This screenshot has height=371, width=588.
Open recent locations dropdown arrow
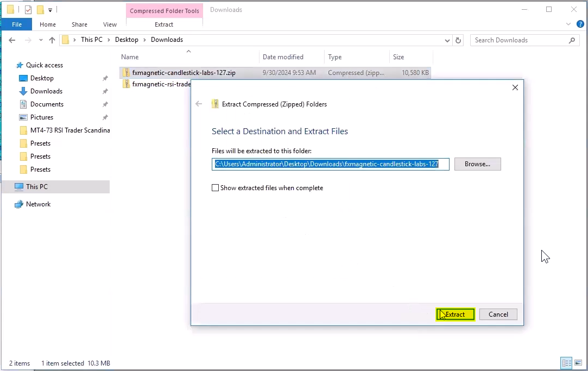pyautogui.click(x=41, y=40)
